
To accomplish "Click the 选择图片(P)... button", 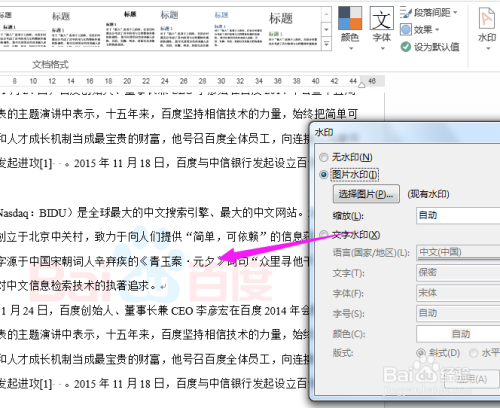I will click(366, 194).
